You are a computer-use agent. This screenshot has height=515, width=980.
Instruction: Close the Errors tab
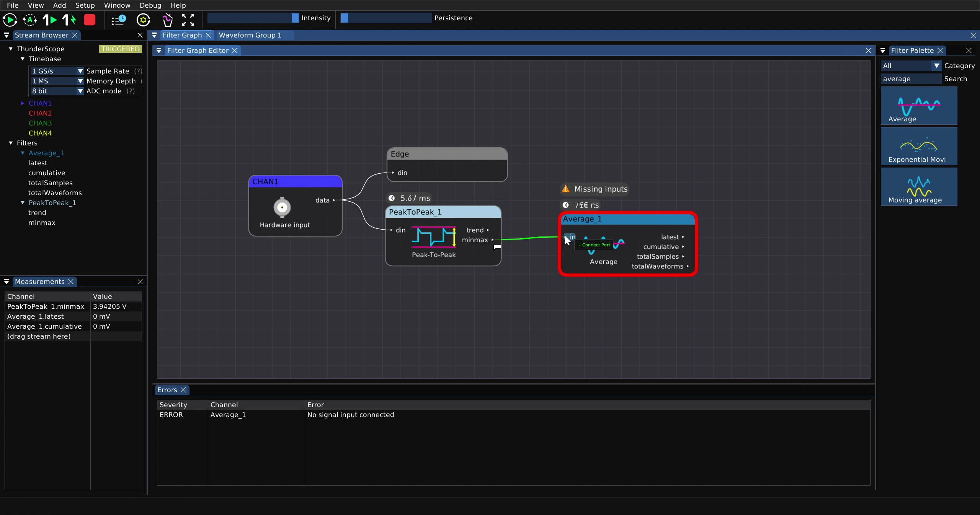click(183, 390)
